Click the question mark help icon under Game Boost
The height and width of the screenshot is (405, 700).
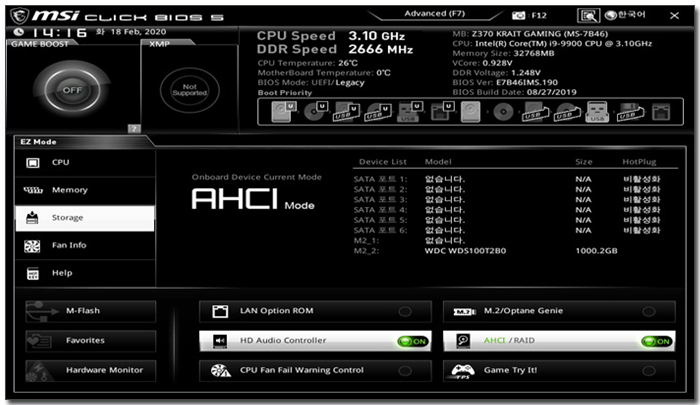pyautogui.click(x=134, y=129)
